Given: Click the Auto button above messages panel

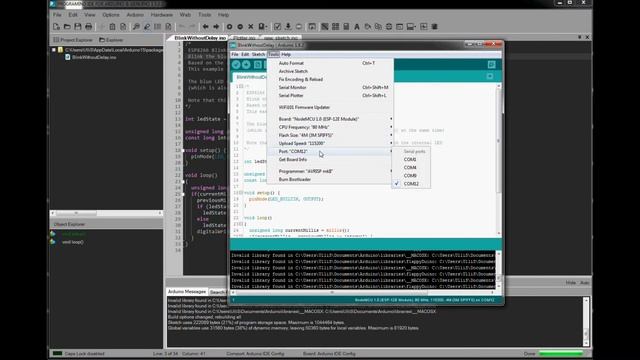Looking at the screenshot, I should click(584, 282).
